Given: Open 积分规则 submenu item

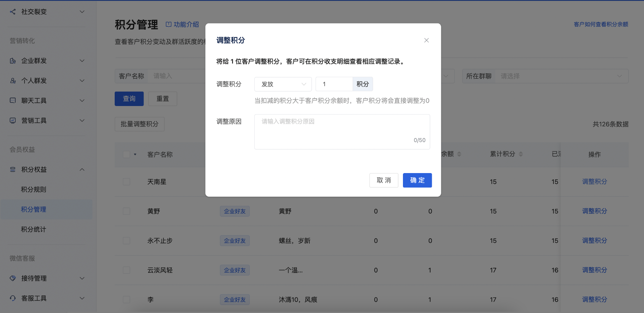Looking at the screenshot, I should coord(34,189).
